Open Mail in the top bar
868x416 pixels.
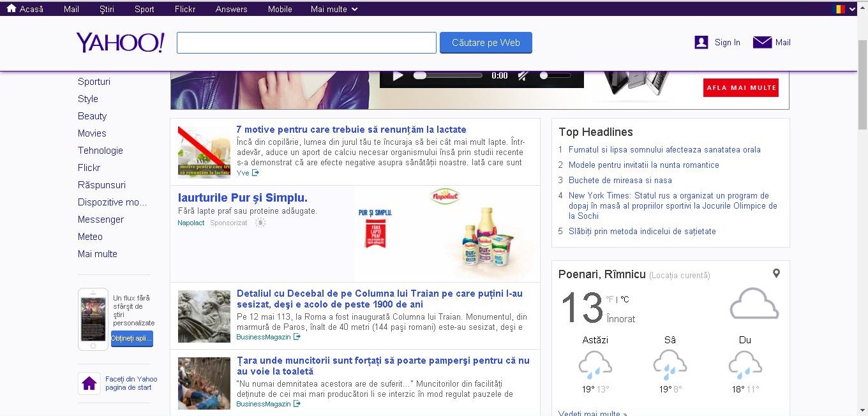pos(71,9)
